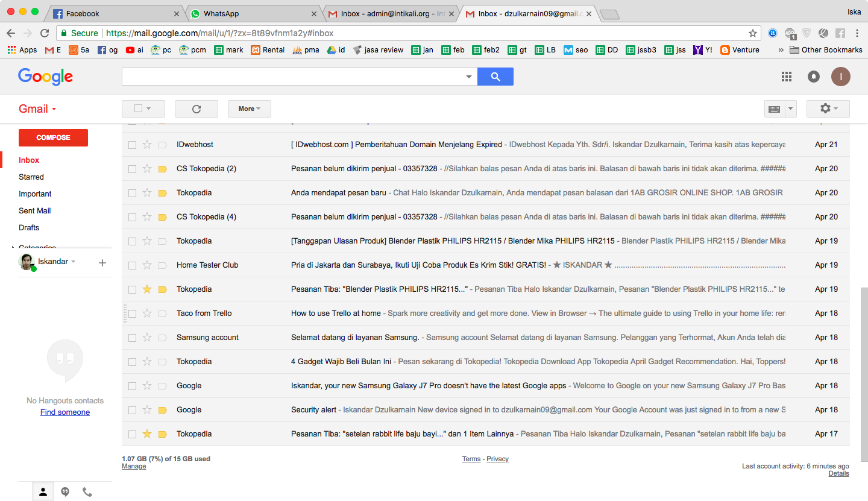Open the Privacy link
The width and height of the screenshot is (868, 501).
[498, 459]
